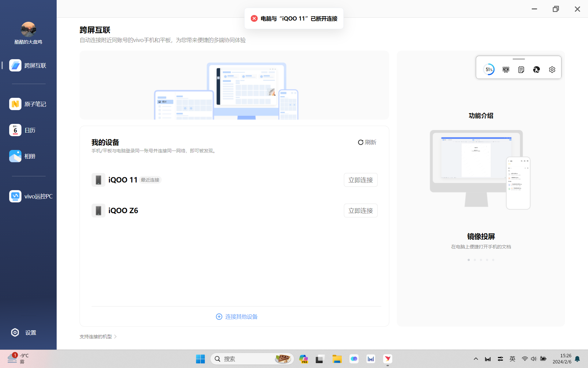Open the notes icon in floating toolbar
588x368 pixels.
tap(521, 70)
